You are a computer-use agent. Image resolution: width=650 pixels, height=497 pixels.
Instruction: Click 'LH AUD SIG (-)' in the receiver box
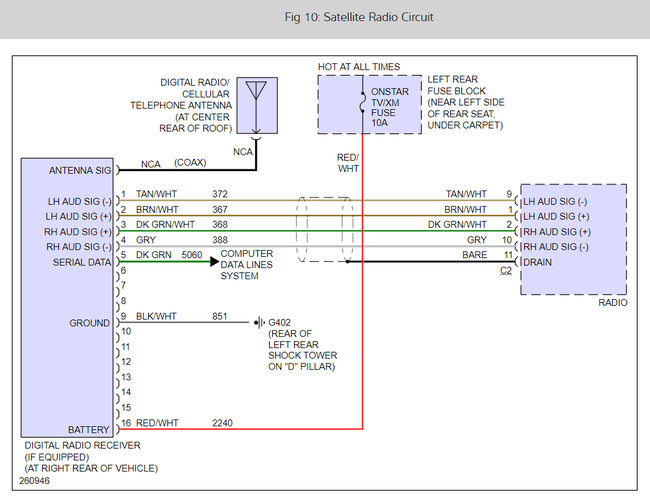tap(80, 201)
